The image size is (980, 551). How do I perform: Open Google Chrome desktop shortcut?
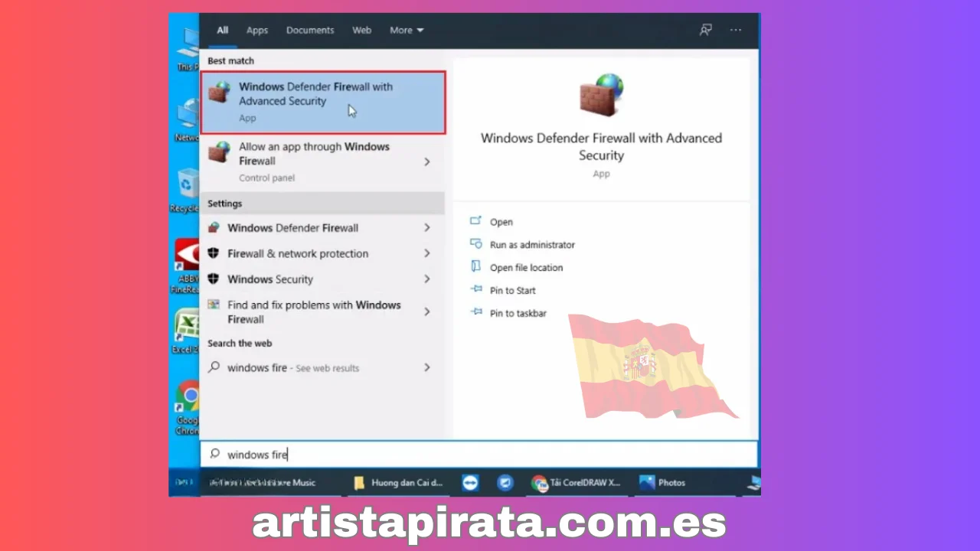coord(187,409)
